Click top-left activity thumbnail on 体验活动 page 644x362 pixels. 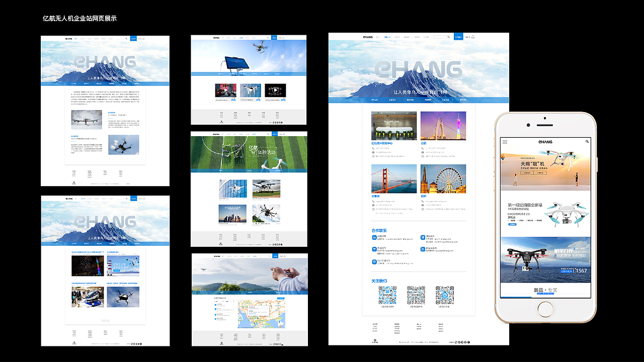coord(233,189)
